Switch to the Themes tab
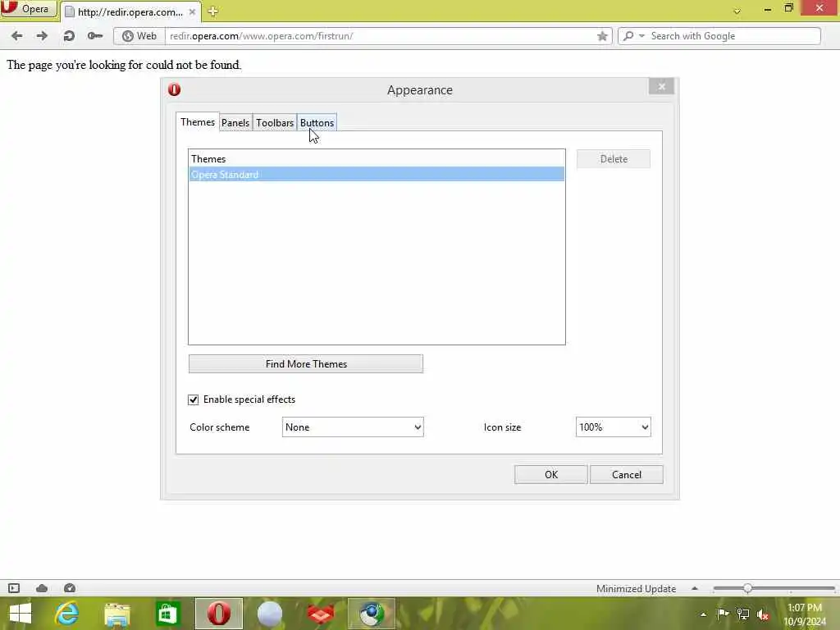840x630 pixels. [197, 122]
